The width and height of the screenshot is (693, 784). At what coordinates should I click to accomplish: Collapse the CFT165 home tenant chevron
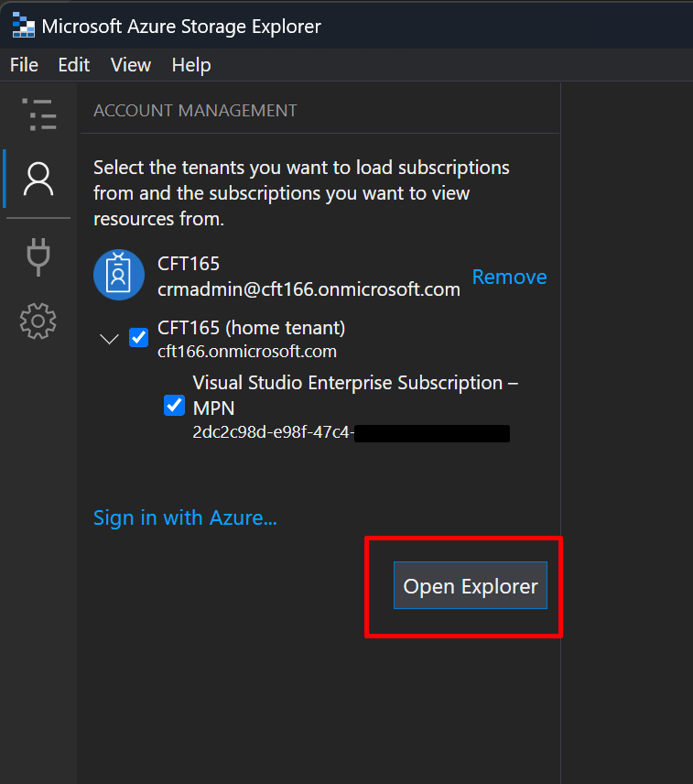pyautogui.click(x=109, y=339)
